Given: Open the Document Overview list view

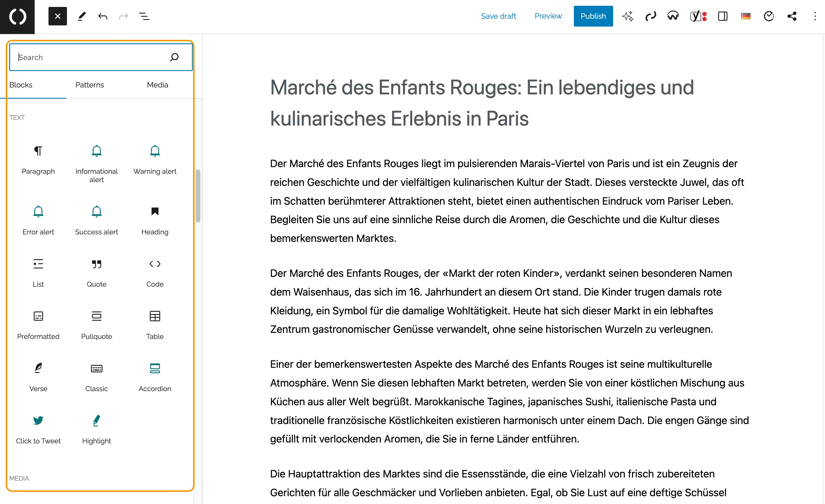Looking at the screenshot, I should coord(144,16).
